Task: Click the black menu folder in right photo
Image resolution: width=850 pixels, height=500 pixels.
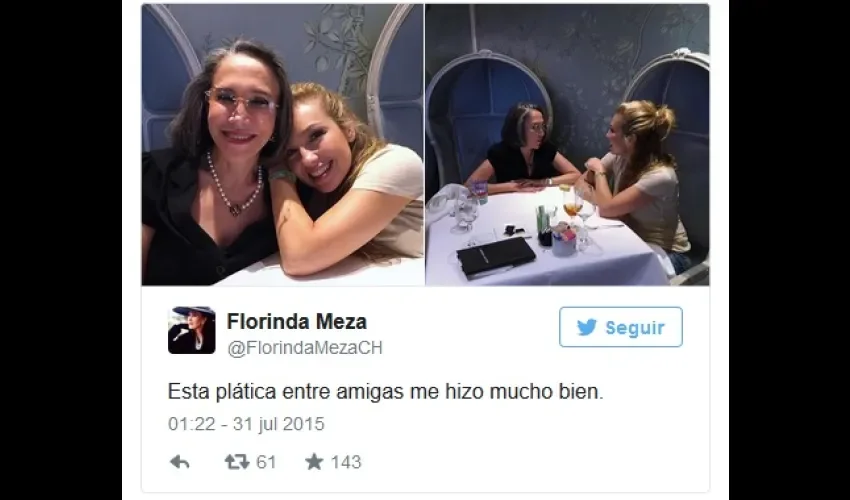Action: pos(497,258)
